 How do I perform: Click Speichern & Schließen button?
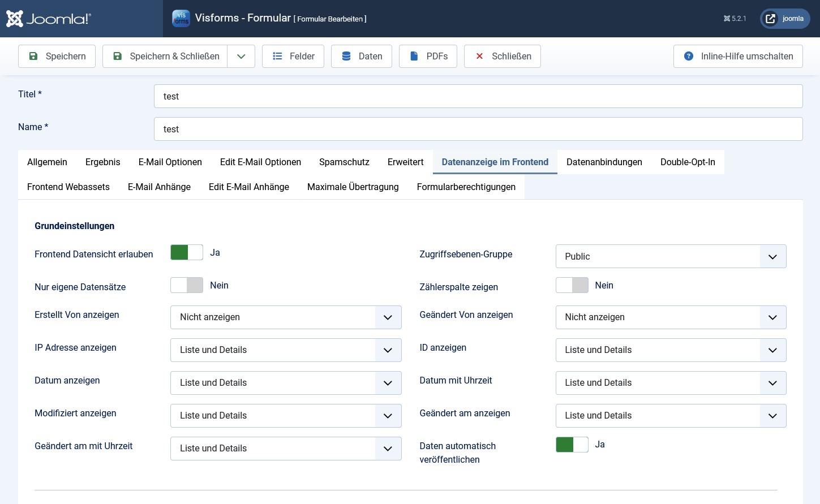(x=165, y=56)
